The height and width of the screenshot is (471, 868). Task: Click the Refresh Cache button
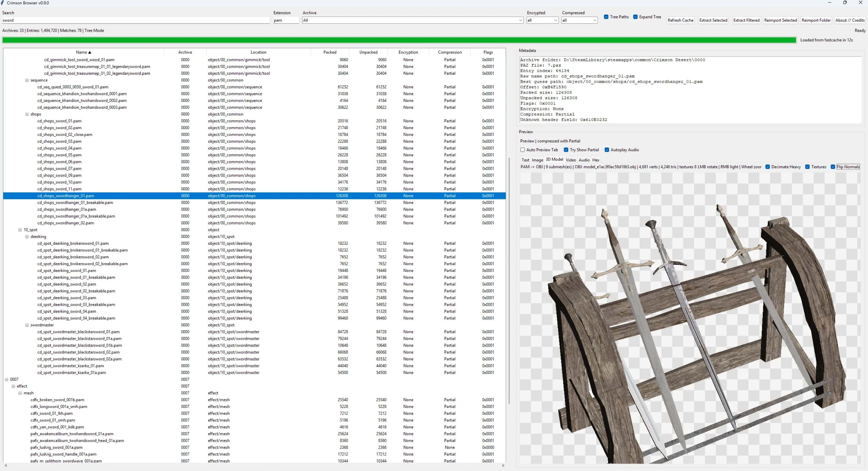[680, 20]
